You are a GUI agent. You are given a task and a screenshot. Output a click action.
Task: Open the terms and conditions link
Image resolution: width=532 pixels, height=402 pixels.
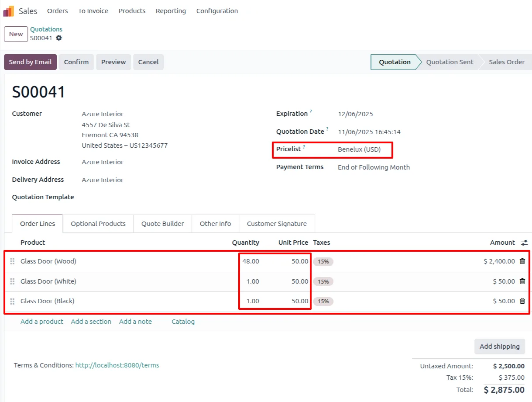pyautogui.click(x=117, y=365)
